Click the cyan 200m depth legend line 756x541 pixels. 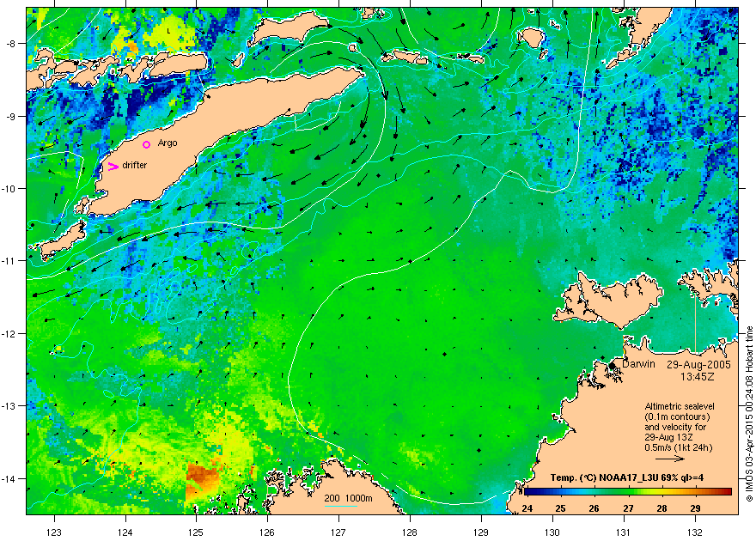(x=341, y=507)
